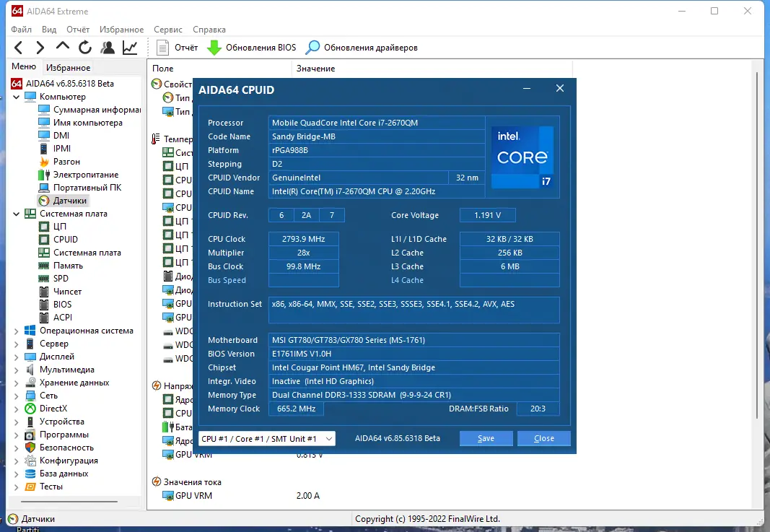Expand the Операционная система node
The height and width of the screenshot is (532, 770).
(x=16, y=331)
